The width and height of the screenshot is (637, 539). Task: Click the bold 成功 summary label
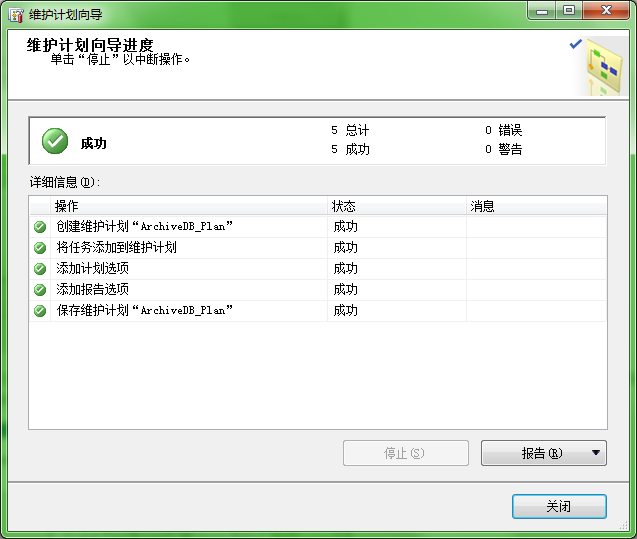click(93, 143)
